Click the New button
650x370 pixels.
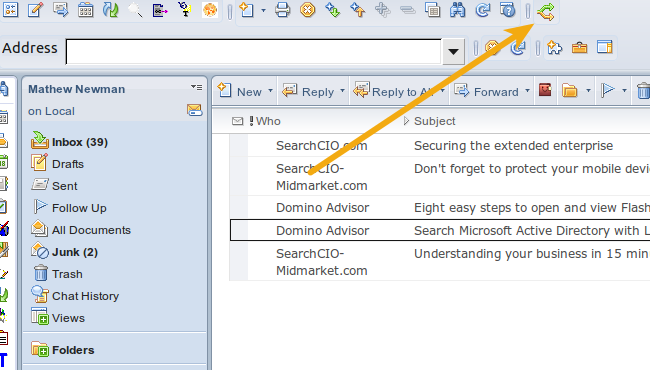click(240, 91)
